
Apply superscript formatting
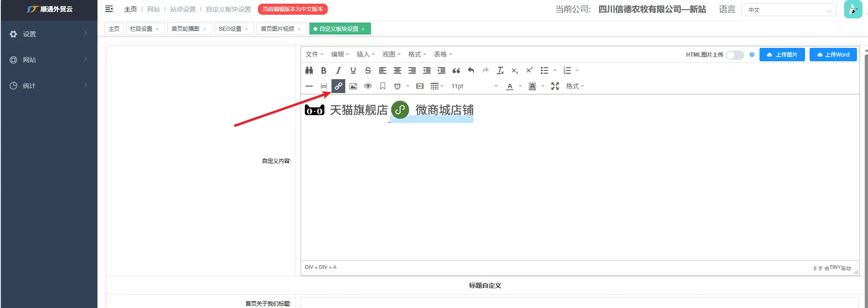point(530,70)
